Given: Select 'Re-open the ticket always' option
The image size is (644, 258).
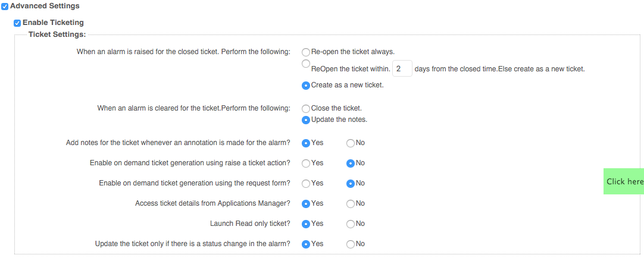Looking at the screenshot, I should 306,52.
